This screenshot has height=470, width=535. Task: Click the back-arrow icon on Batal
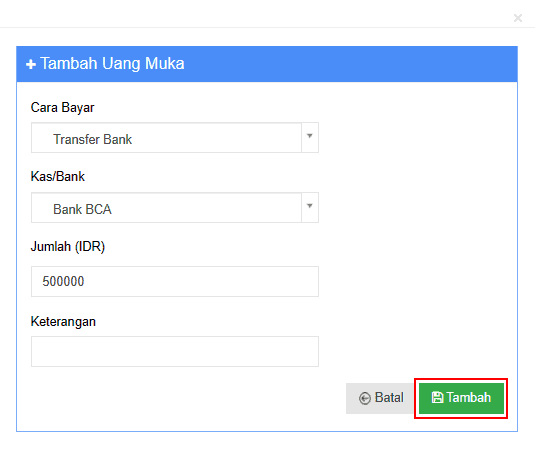(x=365, y=398)
